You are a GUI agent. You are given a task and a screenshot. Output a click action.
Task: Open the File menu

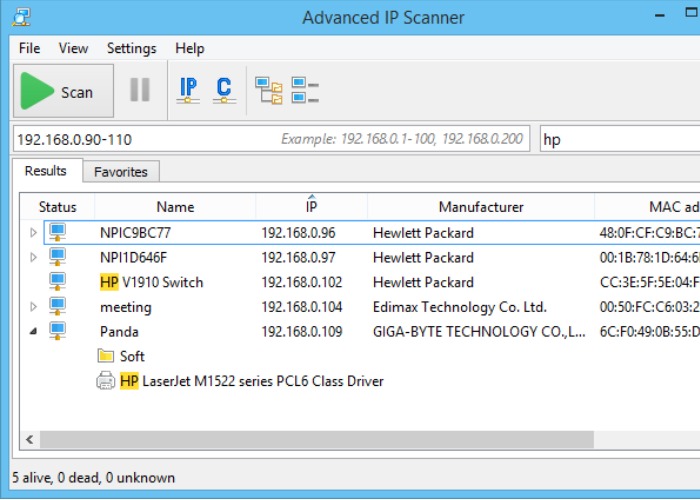[x=29, y=48]
